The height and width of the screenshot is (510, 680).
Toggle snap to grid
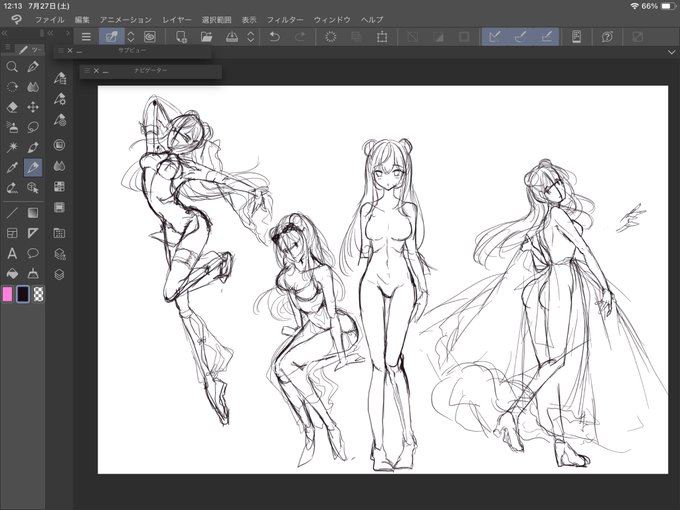(546, 37)
